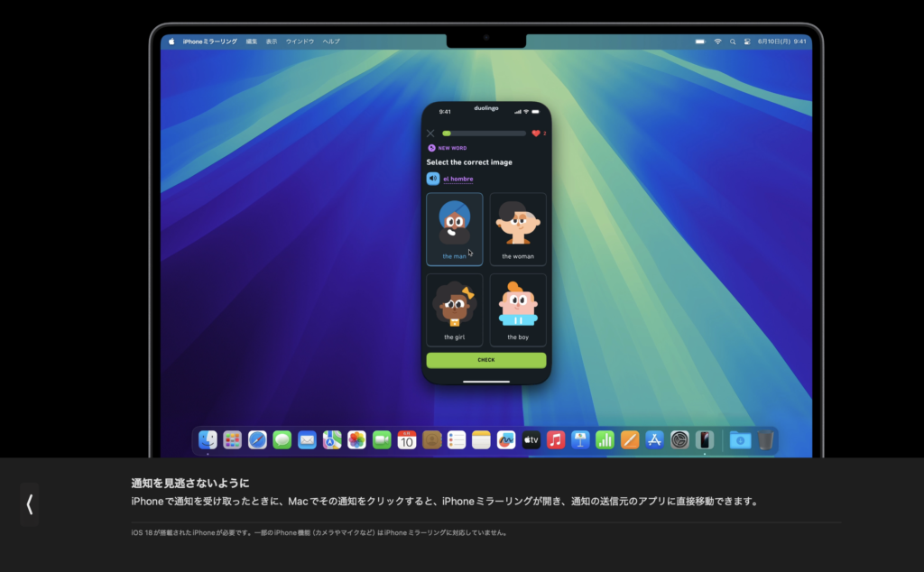Choose 'the woman' image option
The image size is (924, 572).
click(518, 229)
